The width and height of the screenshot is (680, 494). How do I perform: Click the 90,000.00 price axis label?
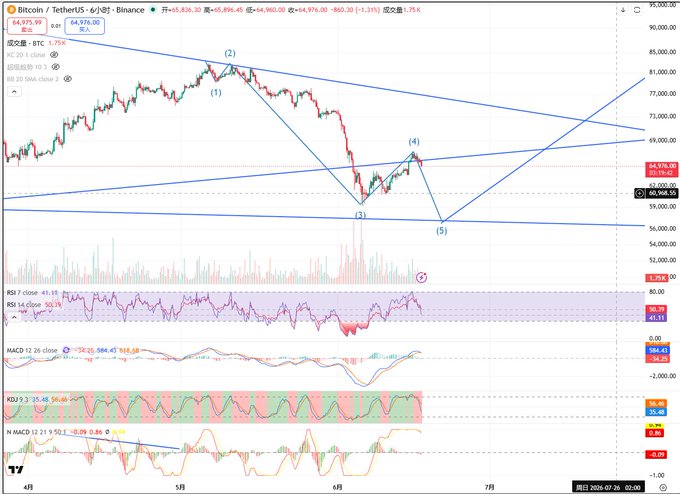click(662, 27)
